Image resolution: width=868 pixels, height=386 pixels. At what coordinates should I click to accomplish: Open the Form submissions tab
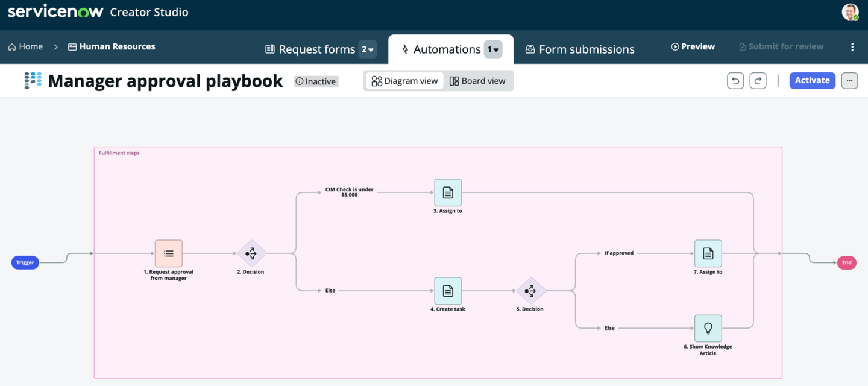coord(580,49)
